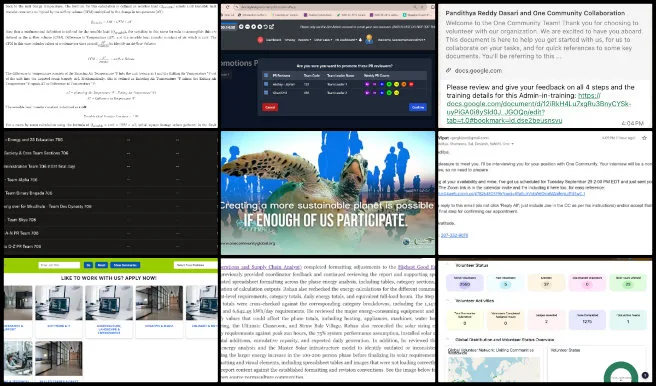
Task: Click the orange circle in Team Leader 1 row
Action: click(404, 84)
